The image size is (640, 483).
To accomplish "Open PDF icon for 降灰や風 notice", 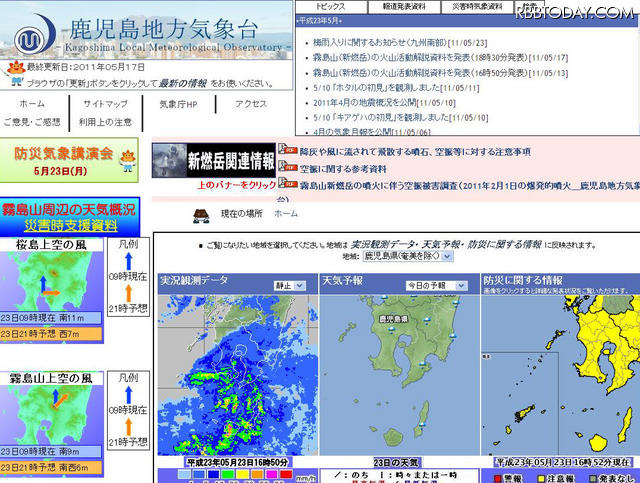I will click(x=287, y=150).
